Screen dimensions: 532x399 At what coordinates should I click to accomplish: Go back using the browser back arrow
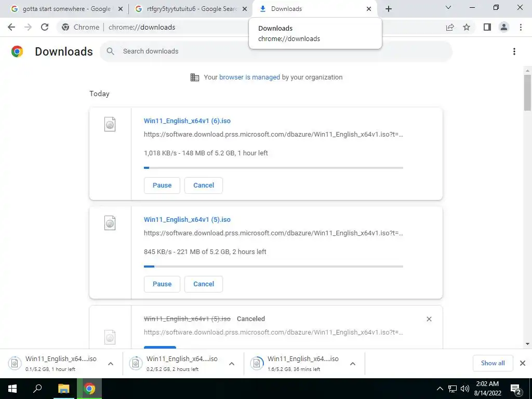tap(11, 27)
